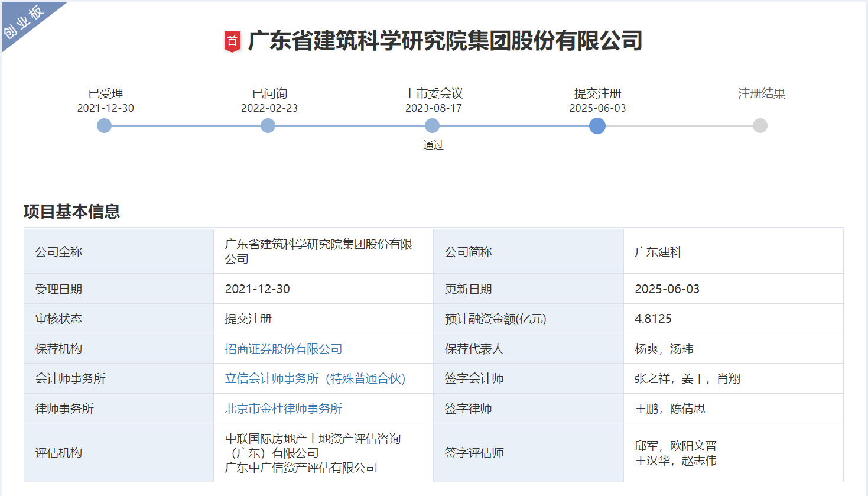Image resolution: width=868 pixels, height=496 pixels.
Task: Select the gray 注册结果 timeline node
Action: (x=760, y=126)
